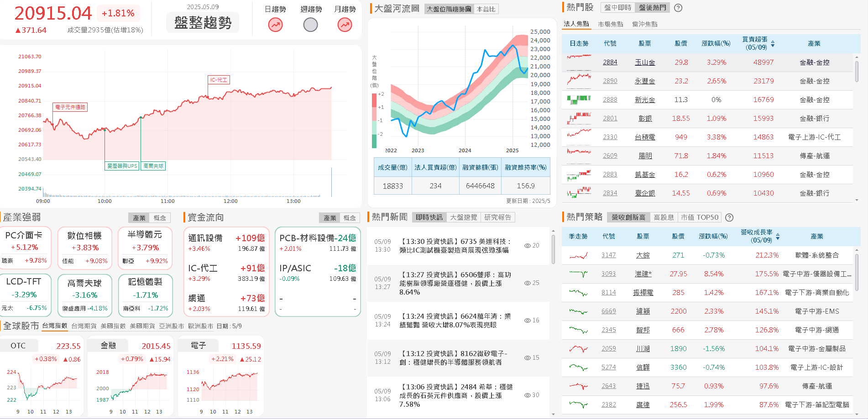This screenshot has height=419, width=868.
Task: Open the help icon beside 市值 TOP50
Action: (729, 217)
